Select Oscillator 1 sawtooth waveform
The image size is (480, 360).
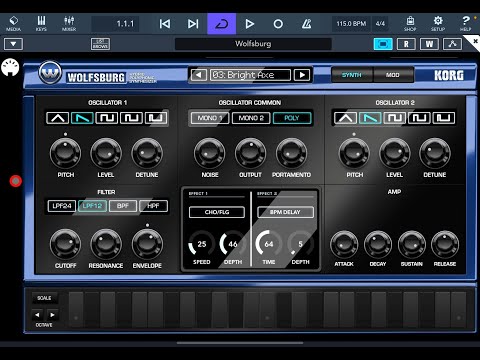pos(82,118)
